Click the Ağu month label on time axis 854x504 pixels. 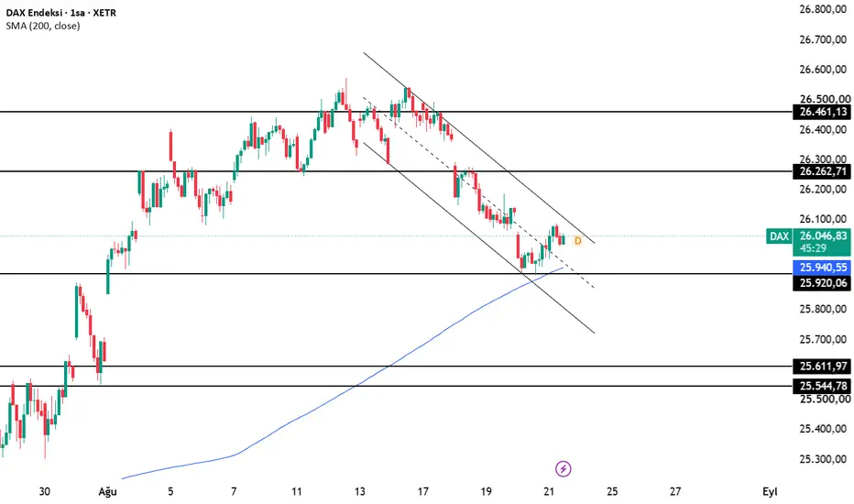tap(108, 491)
